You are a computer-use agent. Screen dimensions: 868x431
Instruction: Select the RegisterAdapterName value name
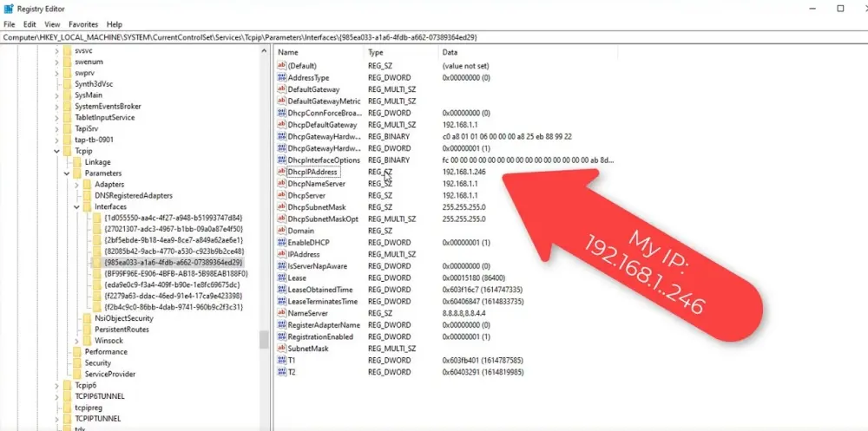[324, 325]
